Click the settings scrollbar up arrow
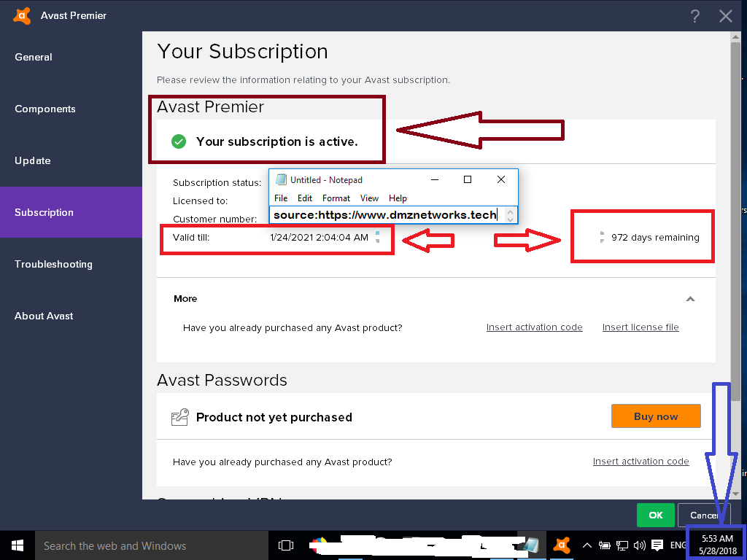Viewport: 747px width, 560px height. (x=735, y=37)
